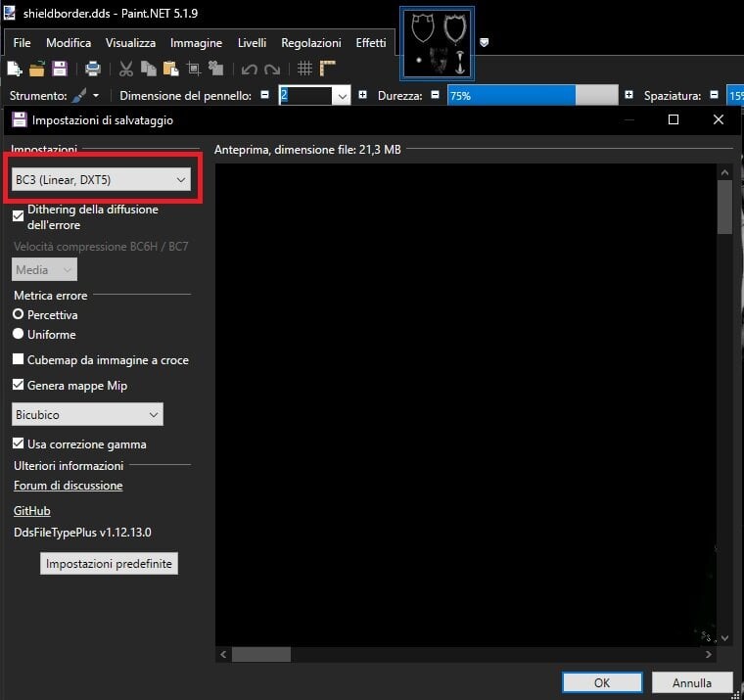744x700 pixels.
Task: Click the Print toolbar icon
Action: 93,69
